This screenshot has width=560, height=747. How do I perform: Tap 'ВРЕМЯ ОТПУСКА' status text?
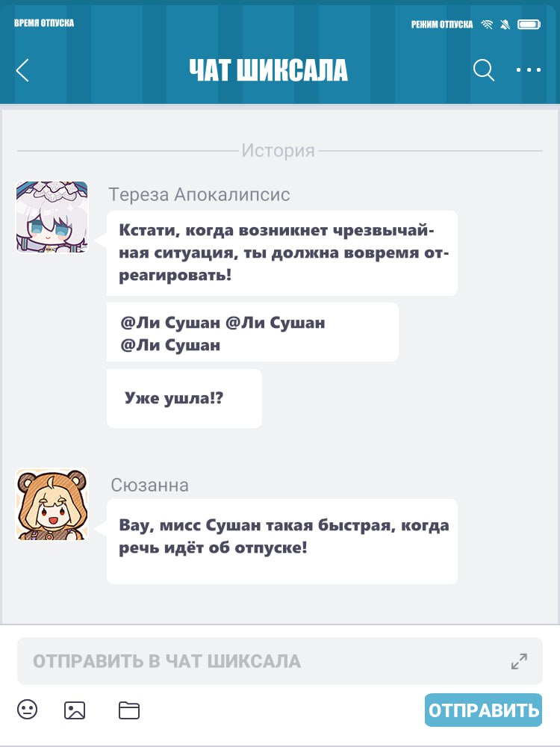(x=44, y=23)
